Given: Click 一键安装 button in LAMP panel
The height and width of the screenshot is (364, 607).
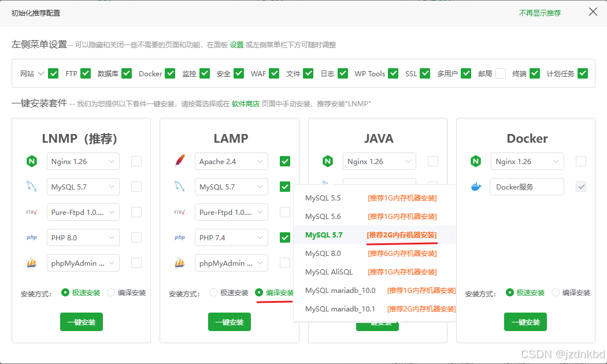Looking at the screenshot, I should [x=230, y=322].
